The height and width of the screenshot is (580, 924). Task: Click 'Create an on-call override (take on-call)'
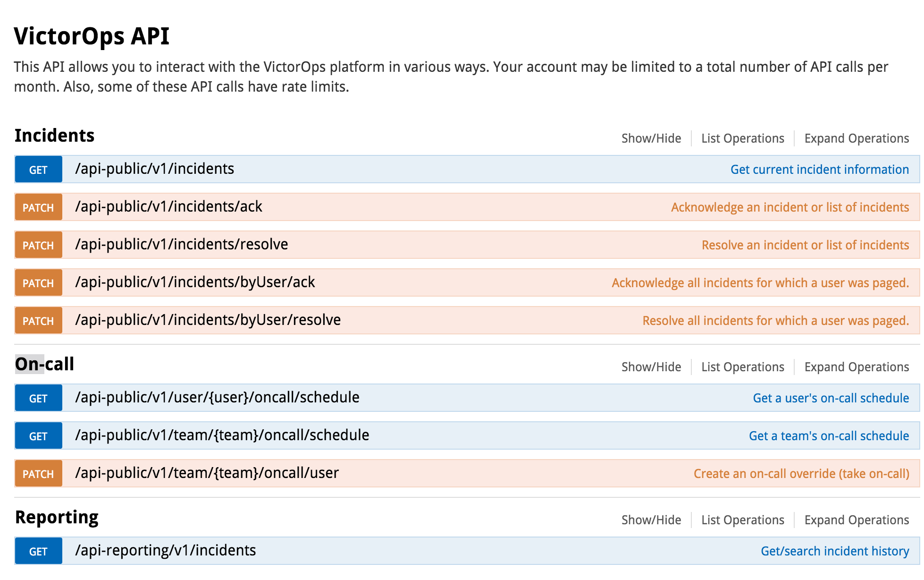801,474
